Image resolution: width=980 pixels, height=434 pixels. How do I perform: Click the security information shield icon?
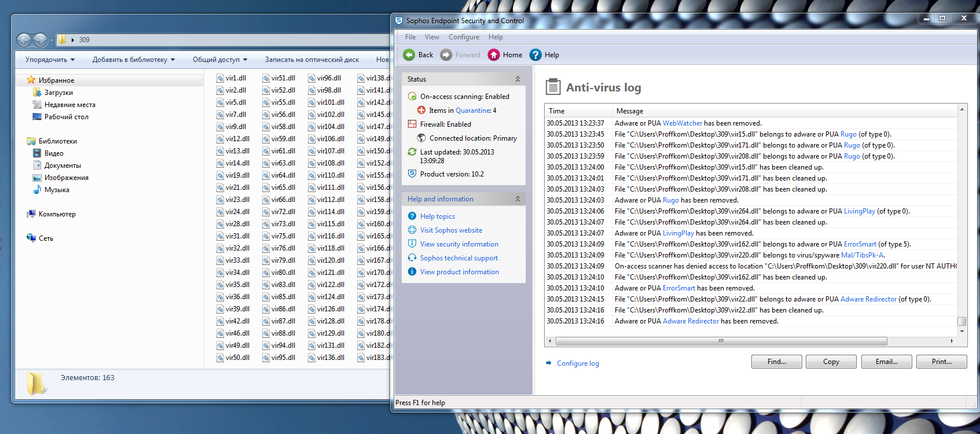point(412,244)
